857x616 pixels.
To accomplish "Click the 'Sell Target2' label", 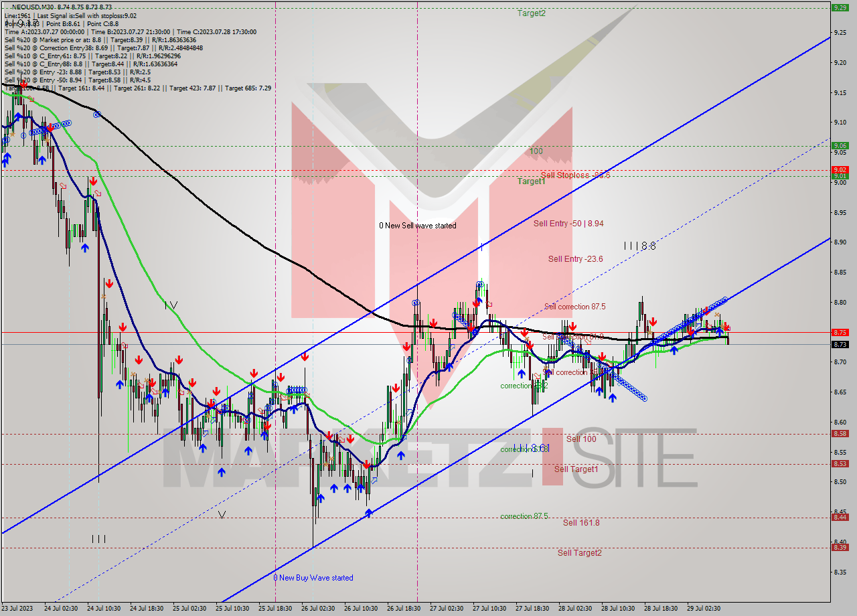I will tap(579, 552).
